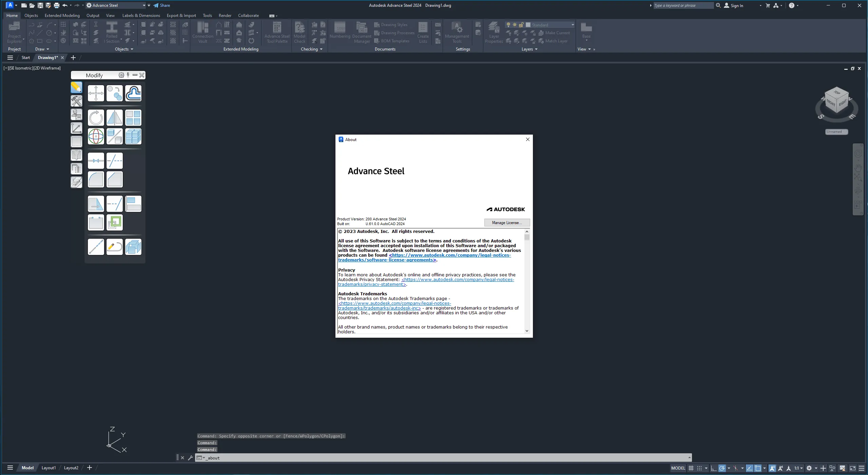The width and height of the screenshot is (868, 475).
Task: Select the Rotate tool in the Modify palette
Action: click(96, 118)
